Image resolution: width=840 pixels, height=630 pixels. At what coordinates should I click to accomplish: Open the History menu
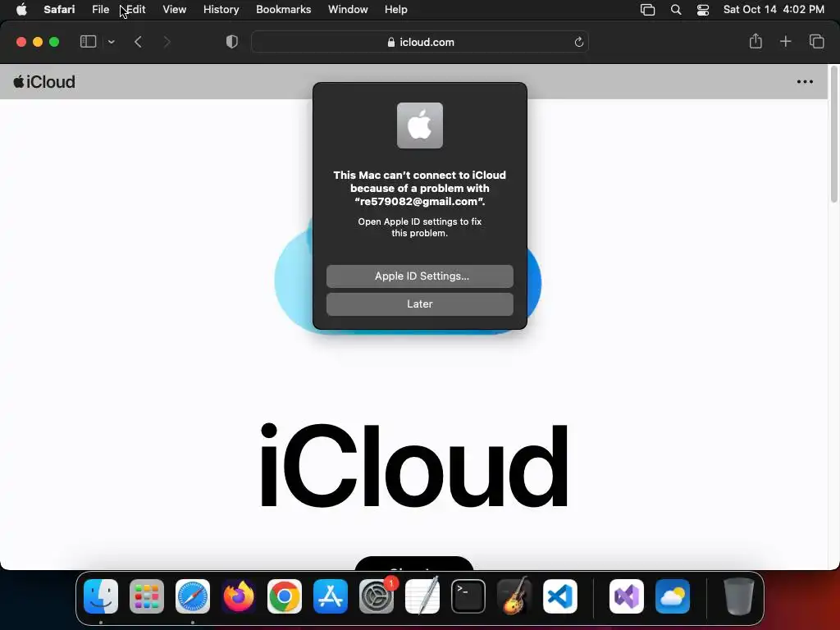[221, 10]
